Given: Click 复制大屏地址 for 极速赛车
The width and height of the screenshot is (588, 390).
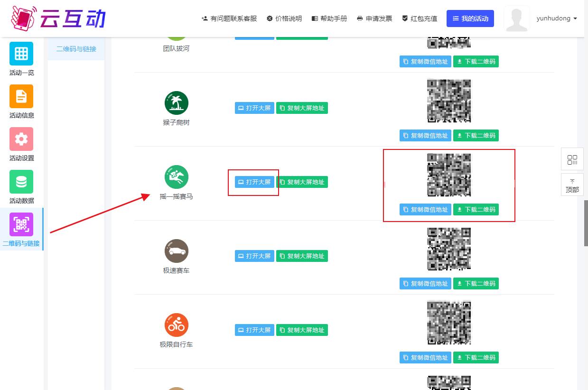Looking at the screenshot, I should point(302,256).
